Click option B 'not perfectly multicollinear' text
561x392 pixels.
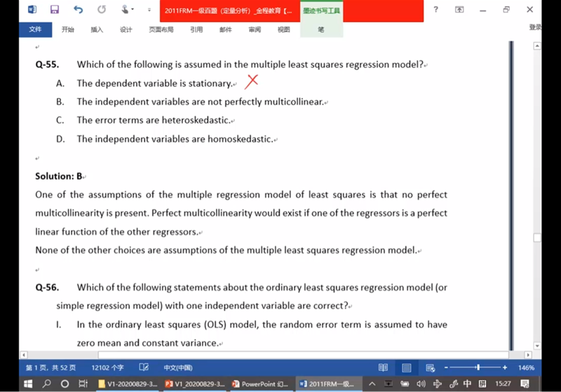click(x=201, y=102)
